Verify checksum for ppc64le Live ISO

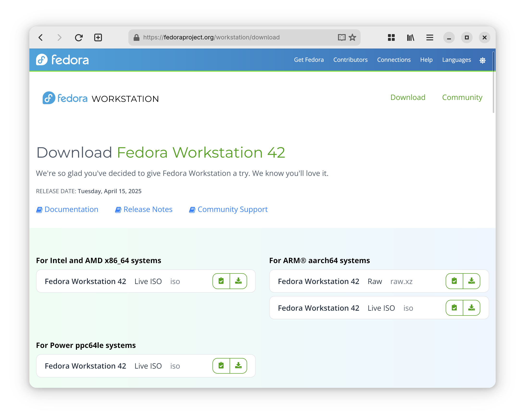point(221,365)
